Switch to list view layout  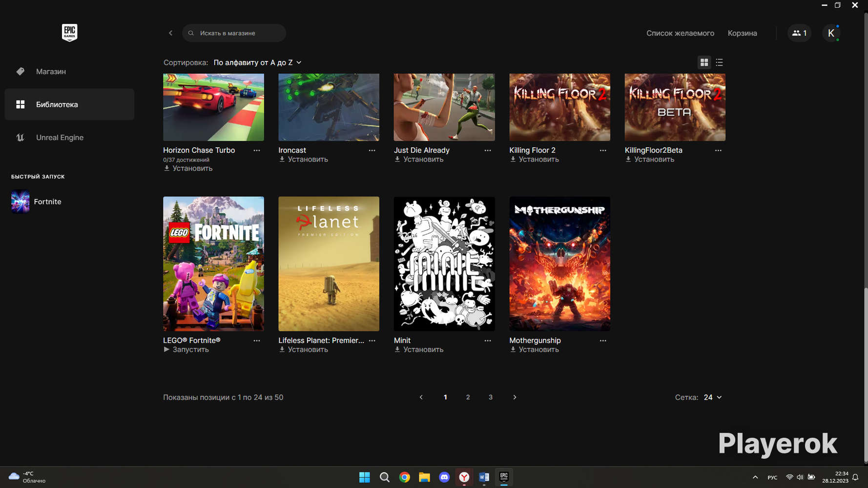(719, 62)
